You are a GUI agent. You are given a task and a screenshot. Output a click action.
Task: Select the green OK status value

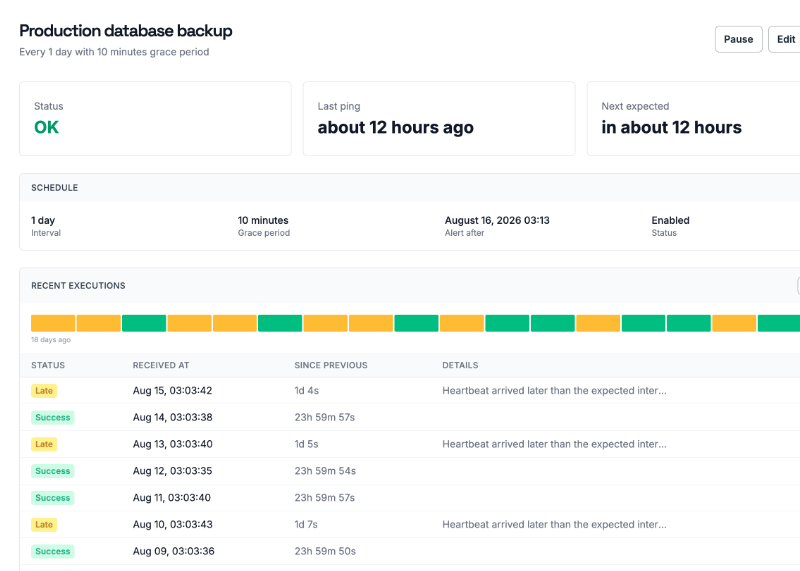(46, 127)
